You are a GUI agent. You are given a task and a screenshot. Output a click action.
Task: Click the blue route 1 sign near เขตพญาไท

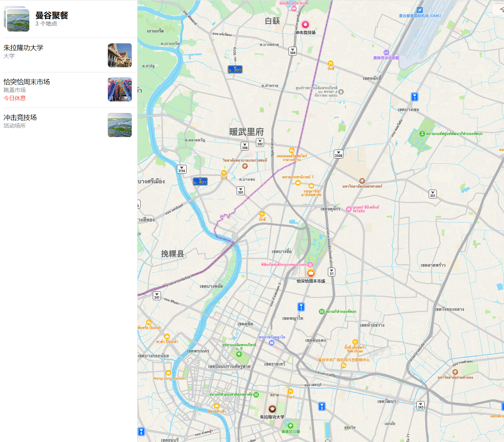pyautogui.click(x=301, y=307)
